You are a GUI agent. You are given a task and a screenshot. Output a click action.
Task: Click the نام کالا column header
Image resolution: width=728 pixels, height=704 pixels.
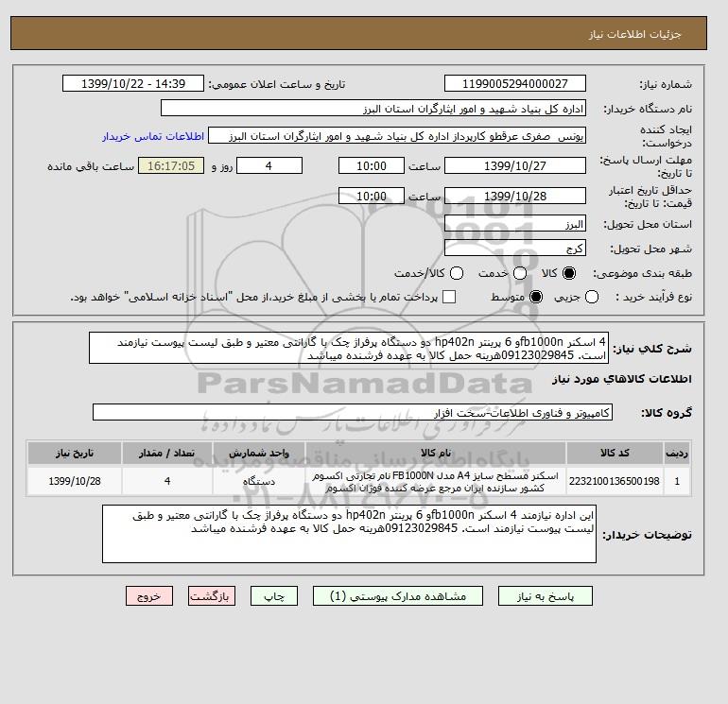436,453
